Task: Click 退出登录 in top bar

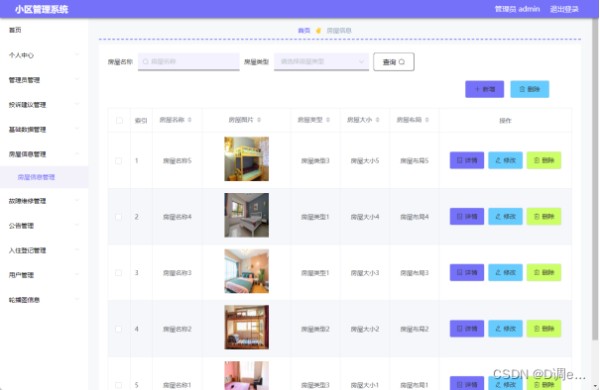Action: click(564, 9)
